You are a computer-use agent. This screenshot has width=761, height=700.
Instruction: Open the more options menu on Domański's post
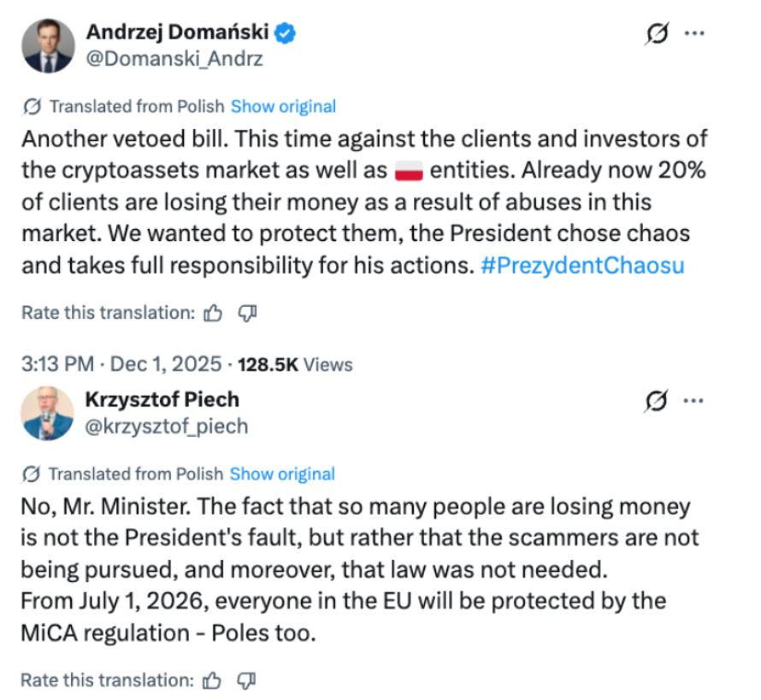point(696,34)
